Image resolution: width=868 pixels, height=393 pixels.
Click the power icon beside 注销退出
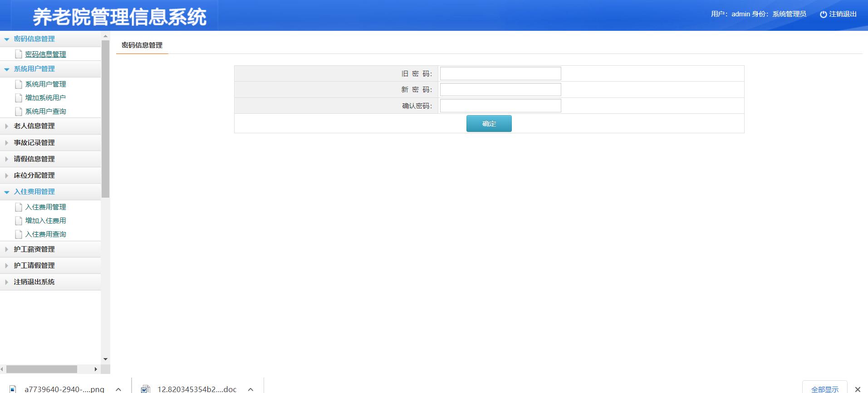point(823,15)
